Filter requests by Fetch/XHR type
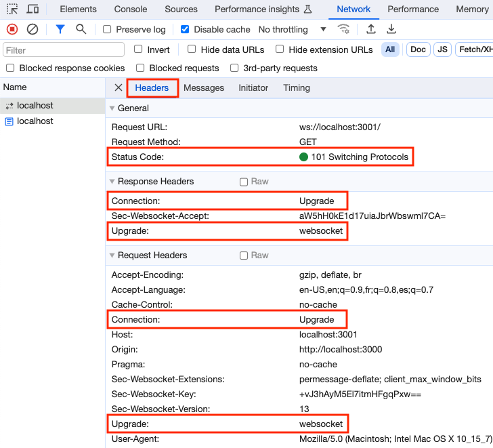Screen dimensions: 493x448 [x=475, y=49]
